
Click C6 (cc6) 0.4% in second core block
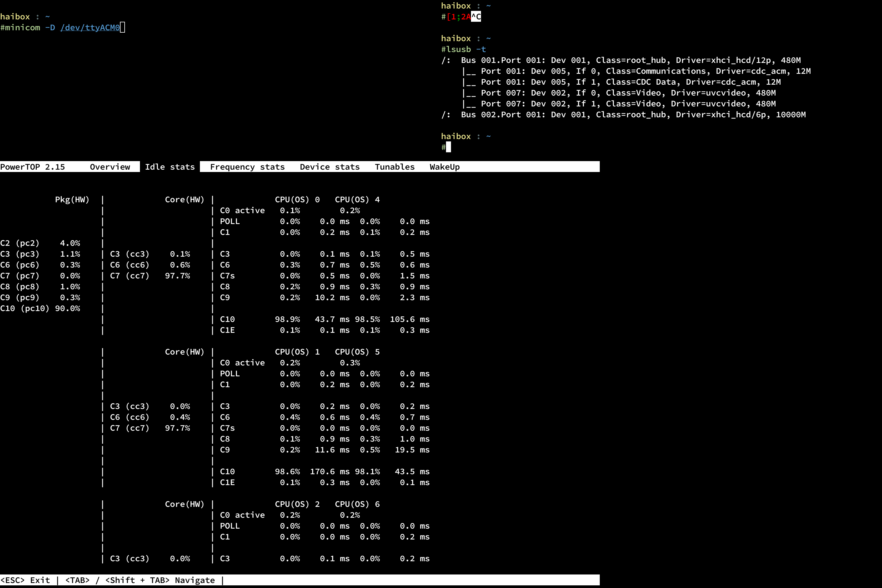150,417
